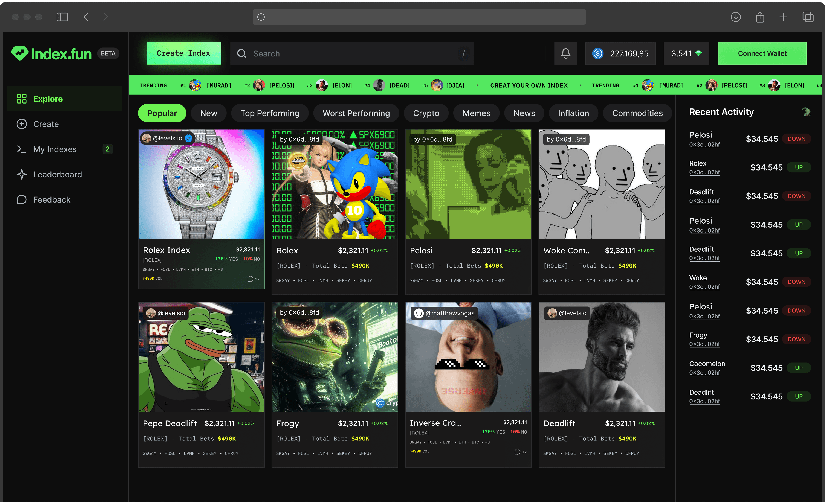Click the 3,541 points button

[x=686, y=53]
